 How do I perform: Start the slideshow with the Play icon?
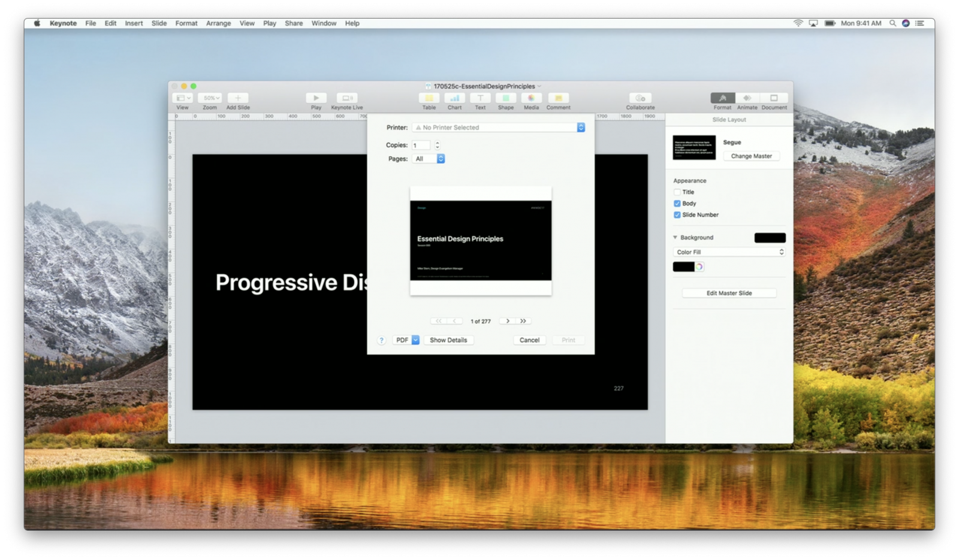click(x=316, y=98)
